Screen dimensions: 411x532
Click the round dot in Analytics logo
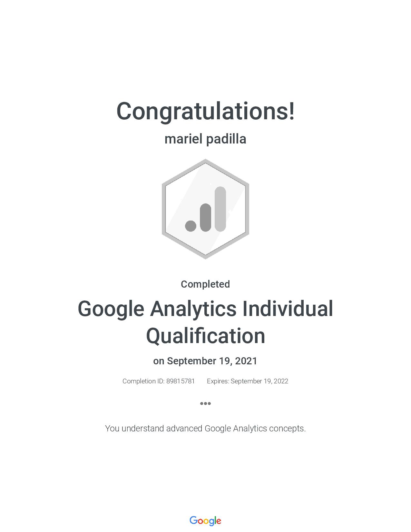(191, 226)
